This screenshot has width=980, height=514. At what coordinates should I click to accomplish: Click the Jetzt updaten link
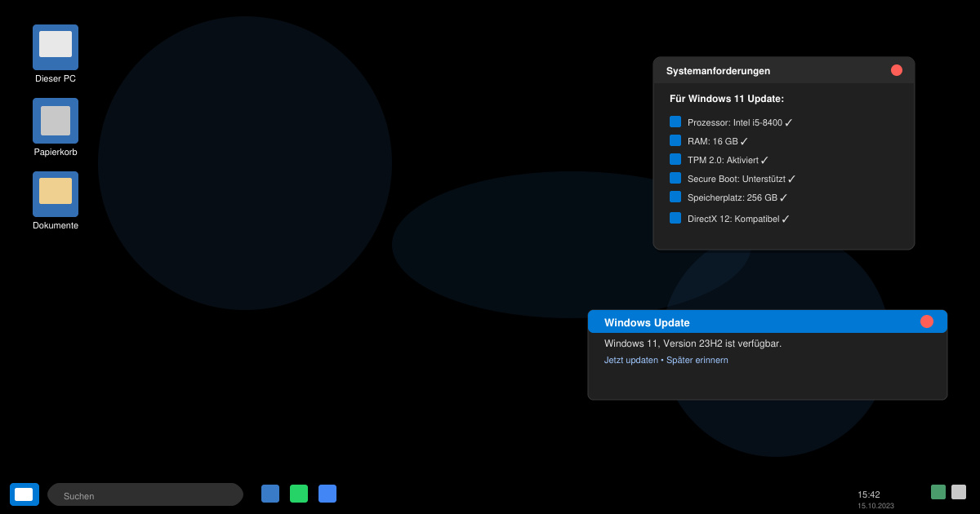pos(630,360)
